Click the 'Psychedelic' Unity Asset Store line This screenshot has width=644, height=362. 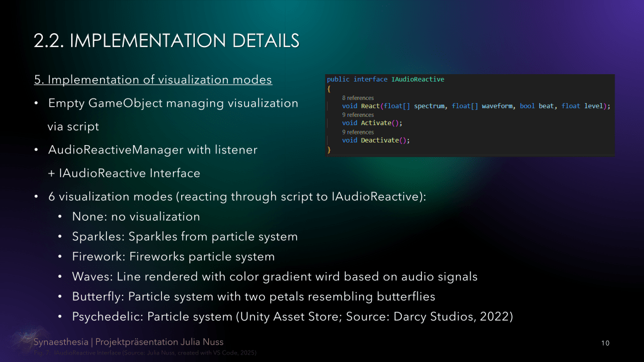point(292,316)
